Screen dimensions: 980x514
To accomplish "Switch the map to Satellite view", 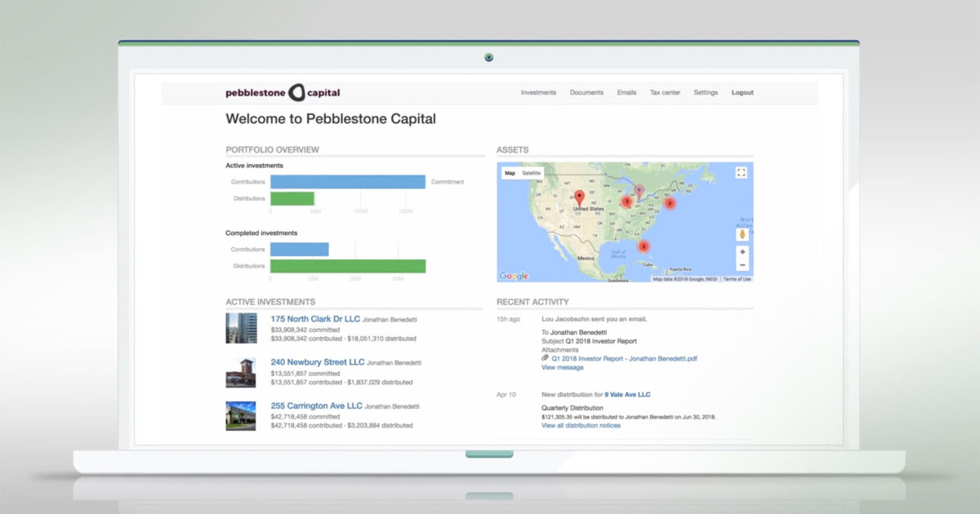I will pyautogui.click(x=531, y=173).
